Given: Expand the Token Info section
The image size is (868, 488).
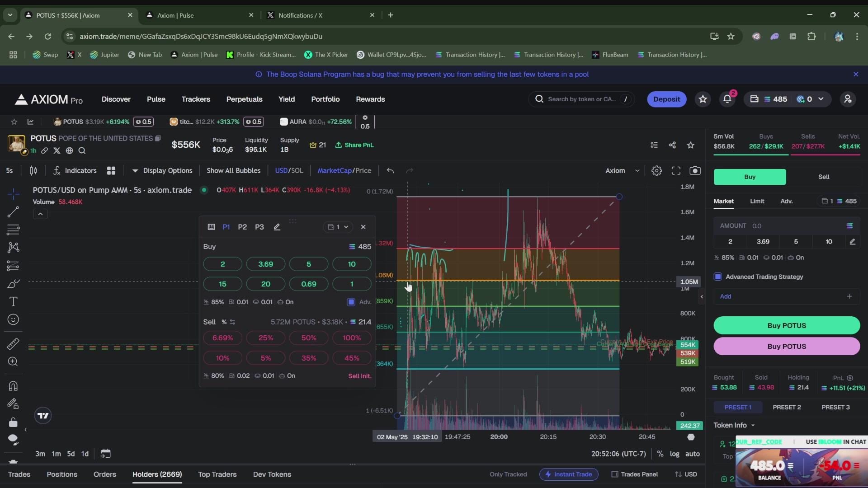Looking at the screenshot, I should [x=734, y=425].
